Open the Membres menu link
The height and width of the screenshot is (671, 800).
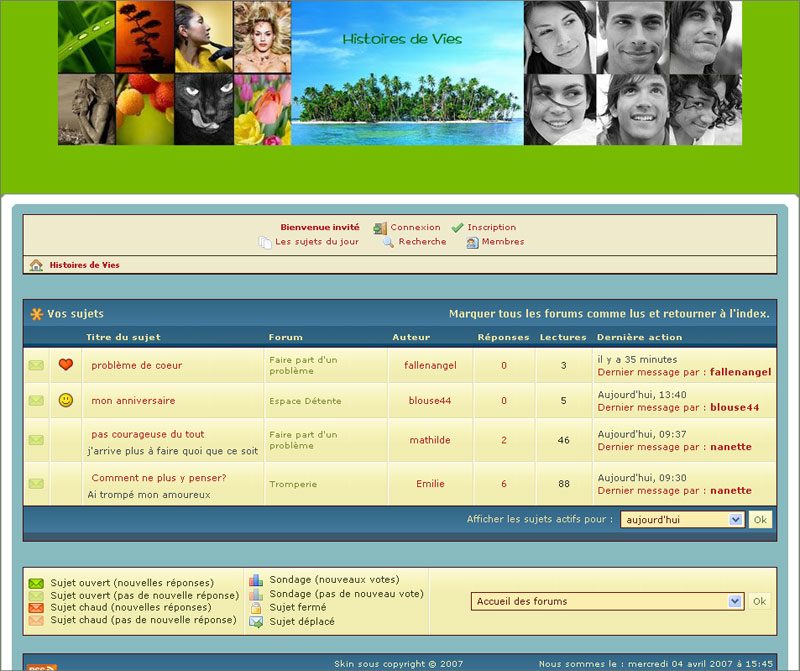(x=503, y=241)
